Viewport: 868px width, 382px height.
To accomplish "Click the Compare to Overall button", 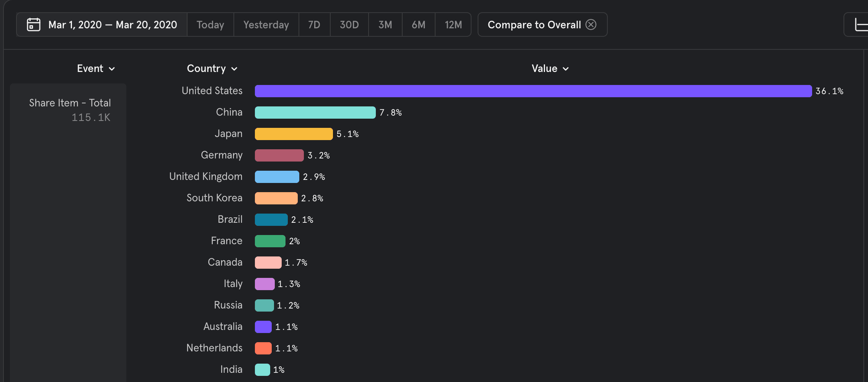I will [x=534, y=24].
